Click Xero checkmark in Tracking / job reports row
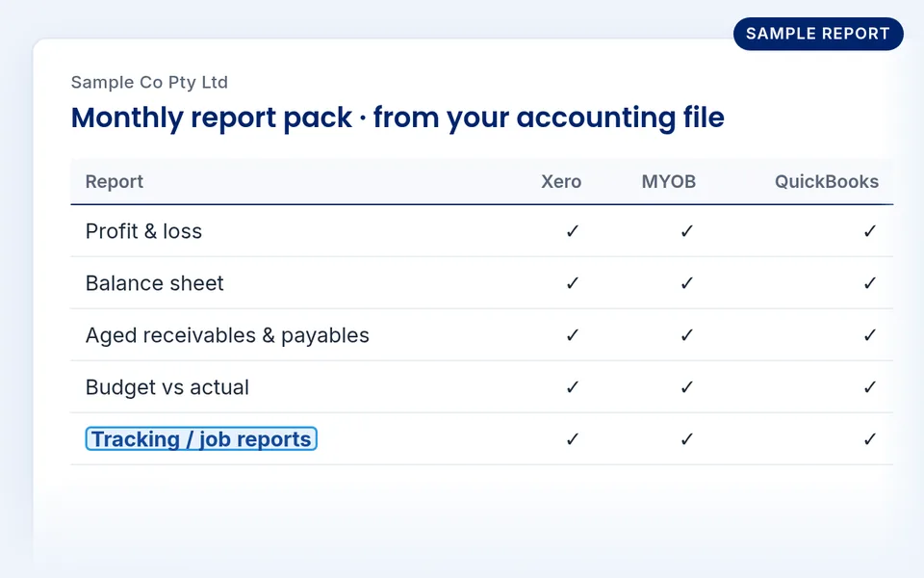924x578 pixels. click(573, 439)
